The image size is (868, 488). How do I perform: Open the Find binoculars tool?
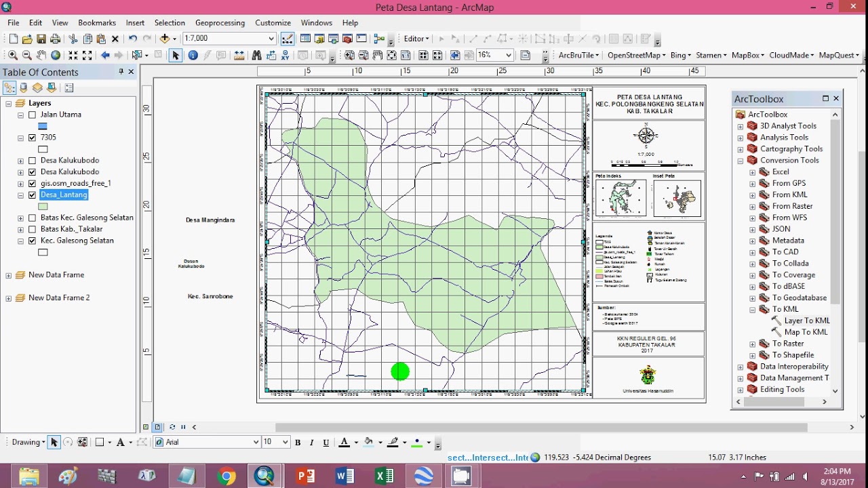coord(256,56)
